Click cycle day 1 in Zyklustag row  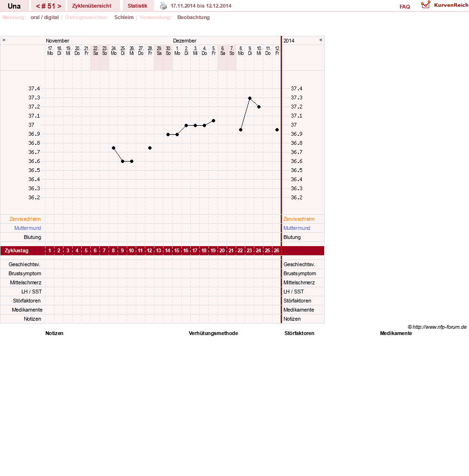point(50,250)
